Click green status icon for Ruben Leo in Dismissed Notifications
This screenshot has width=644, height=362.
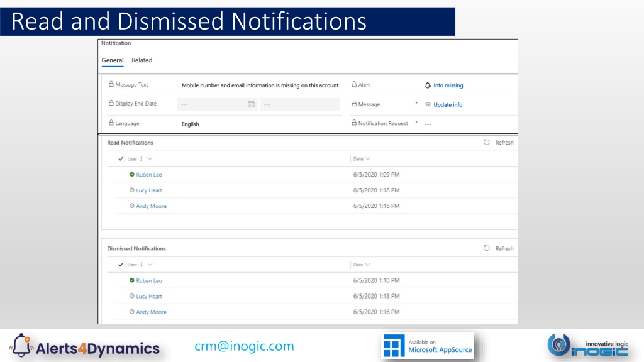click(x=132, y=280)
